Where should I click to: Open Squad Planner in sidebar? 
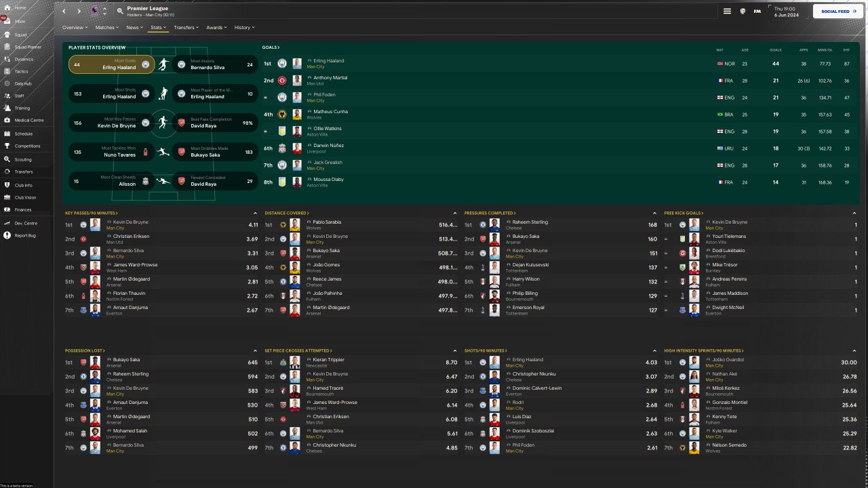coord(28,47)
